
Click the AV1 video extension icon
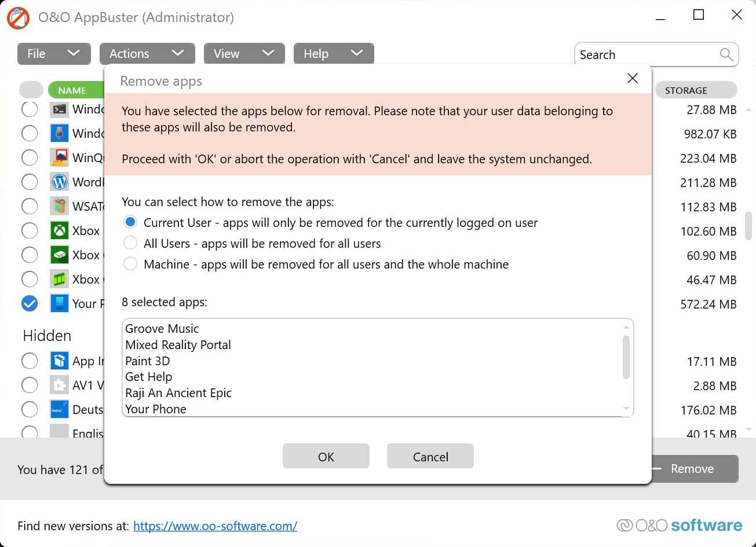(59, 385)
